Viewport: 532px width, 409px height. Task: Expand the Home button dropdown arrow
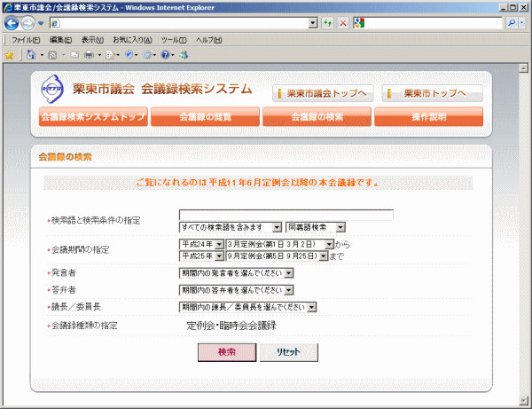pos(42,55)
